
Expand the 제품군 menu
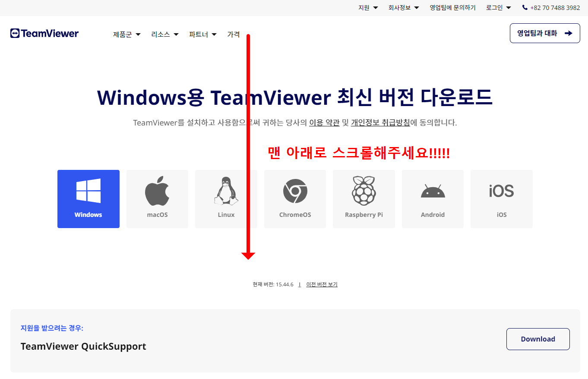point(127,34)
